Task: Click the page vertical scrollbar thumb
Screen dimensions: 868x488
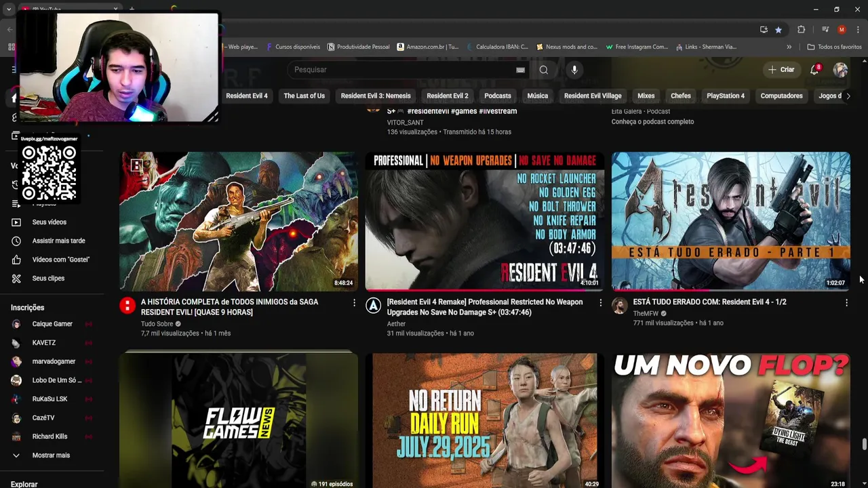Action: (x=864, y=445)
